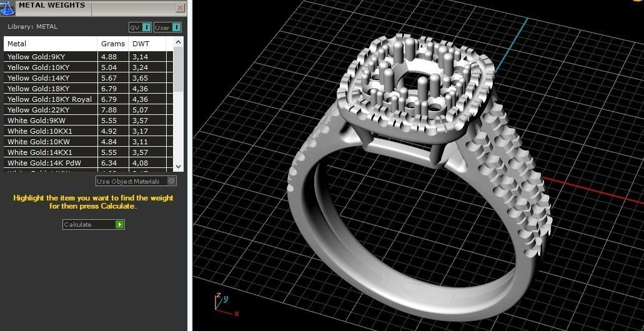The image size is (644, 331).
Task: Select the Yellow Gold:22KY row
Action: 89,110
